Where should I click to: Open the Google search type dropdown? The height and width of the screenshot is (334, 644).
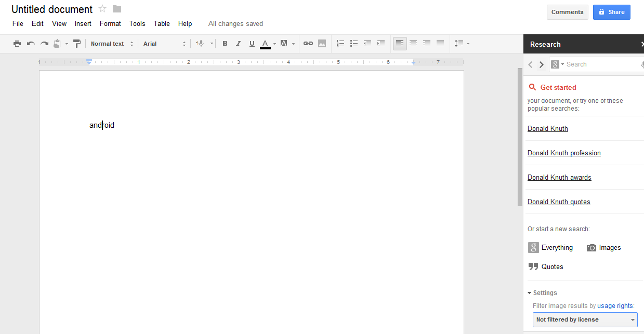[557, 64]
